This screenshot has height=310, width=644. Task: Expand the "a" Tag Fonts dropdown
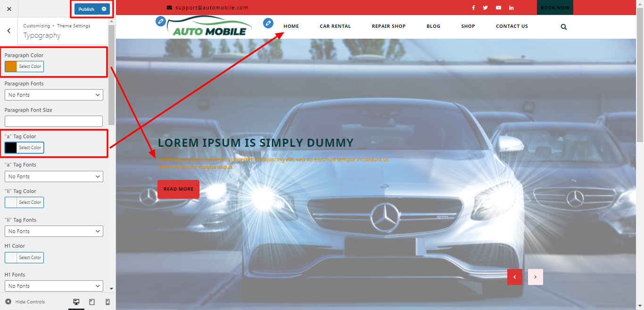coord(54,176)
